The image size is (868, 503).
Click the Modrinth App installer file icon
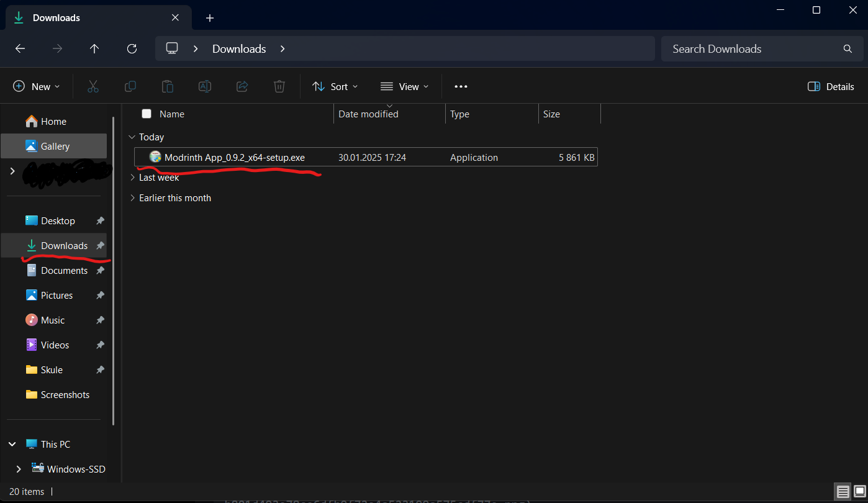tap(155, 157)
